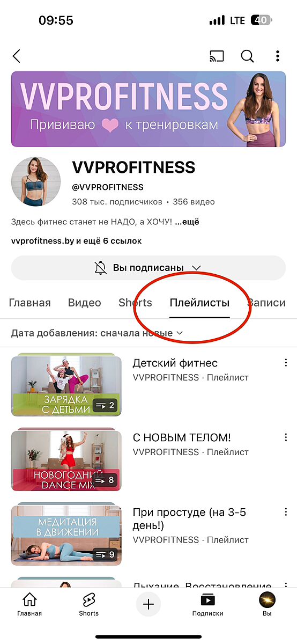Open vvprofitness.by and 6 more links

pyautogui.click(x=77, y=241)
